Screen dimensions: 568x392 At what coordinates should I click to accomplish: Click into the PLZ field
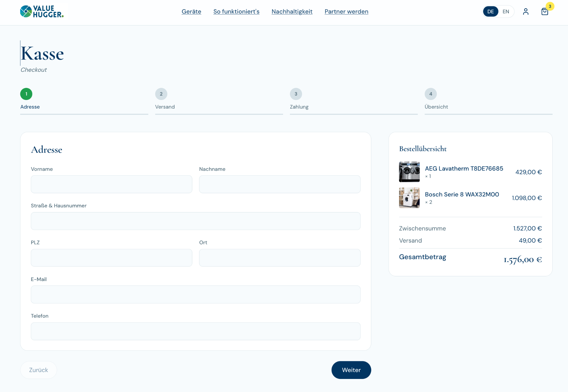(112, 258)
